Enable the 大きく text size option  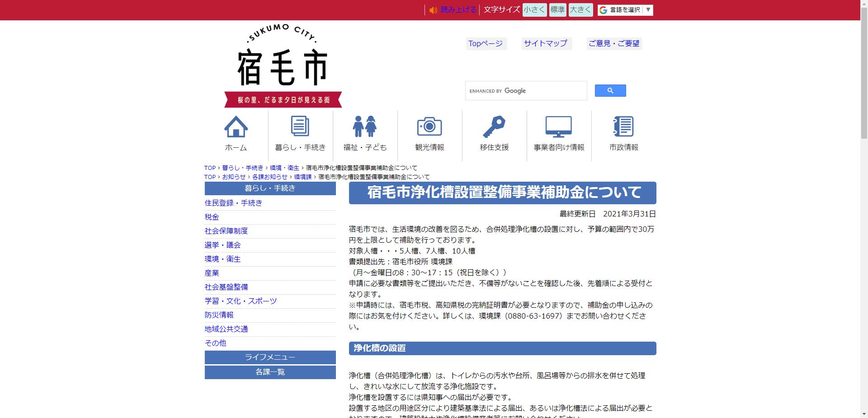tap(580, 9)
